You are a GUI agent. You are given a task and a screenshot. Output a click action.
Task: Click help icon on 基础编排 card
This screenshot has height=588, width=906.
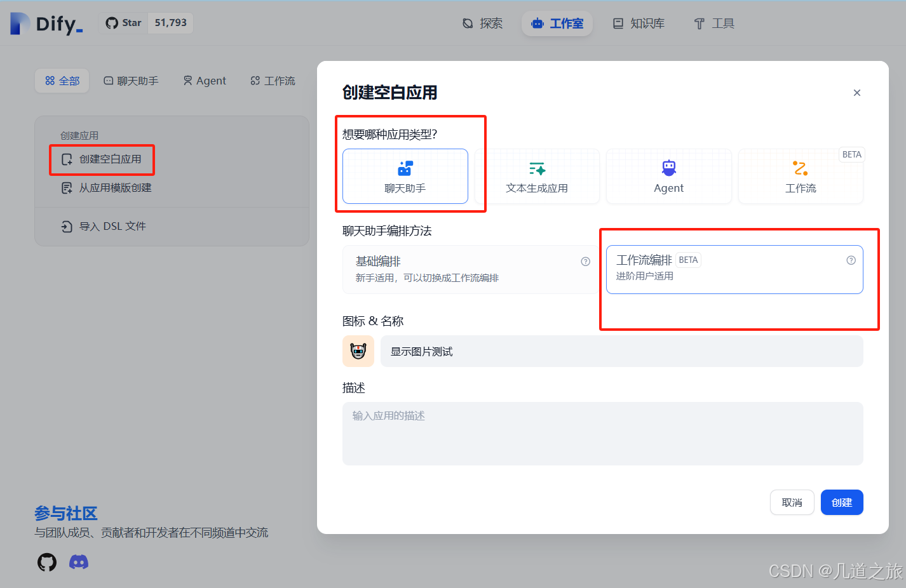586,262
